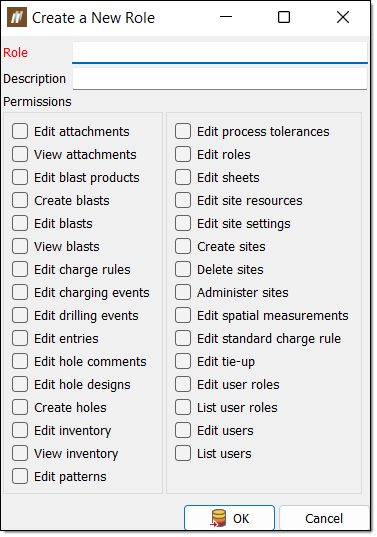Focus the Role name input field
The image size is (377, 537).
pos(220,53)
